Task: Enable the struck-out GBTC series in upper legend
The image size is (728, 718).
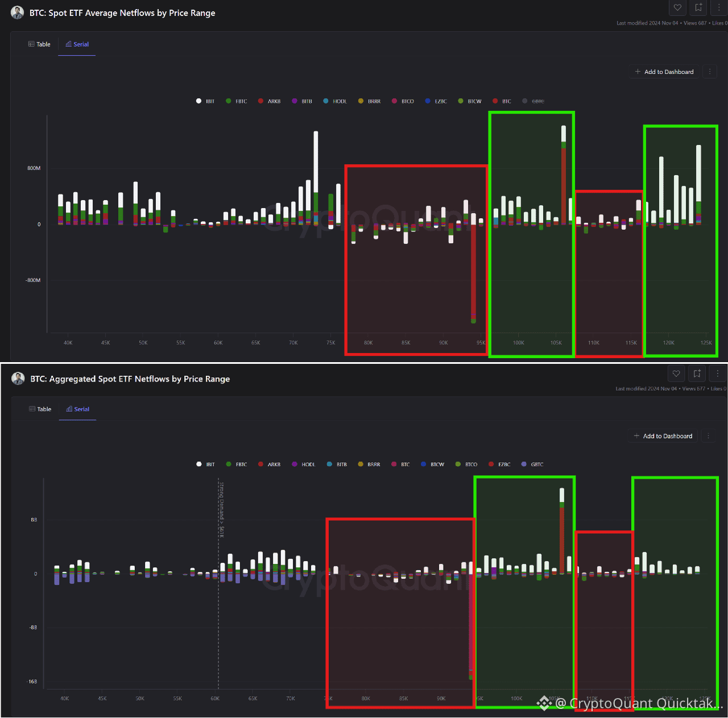Action: pos(533,101)
